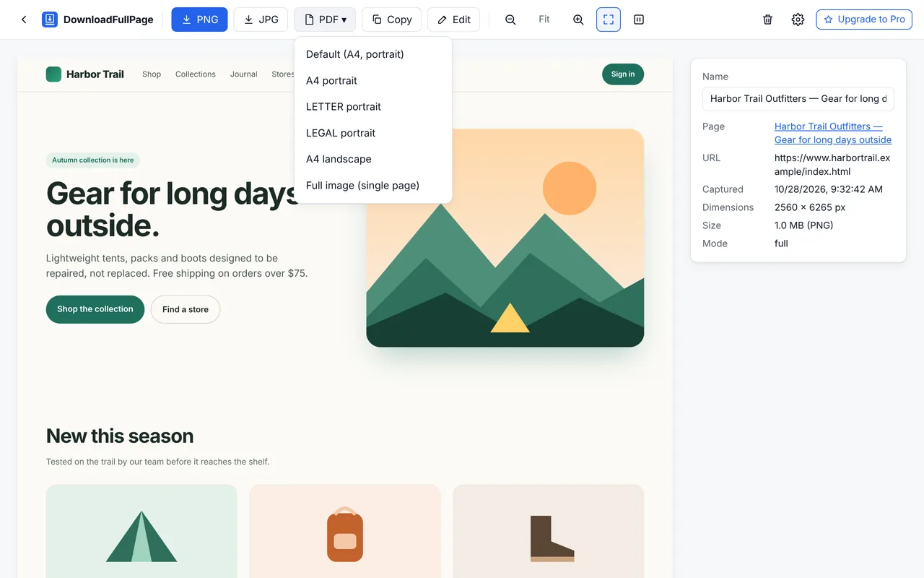
Task: Choose Default (A4, portrait) PDF option
Action: pos(373,54)
